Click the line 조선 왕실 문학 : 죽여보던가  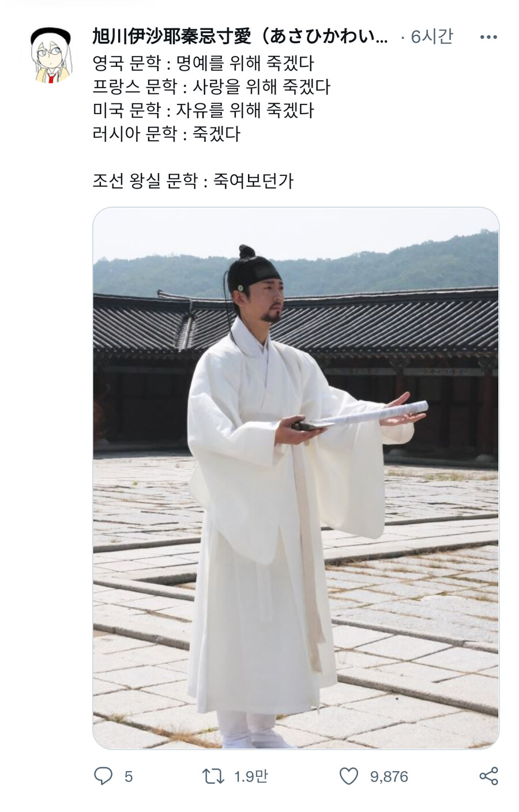193,181
